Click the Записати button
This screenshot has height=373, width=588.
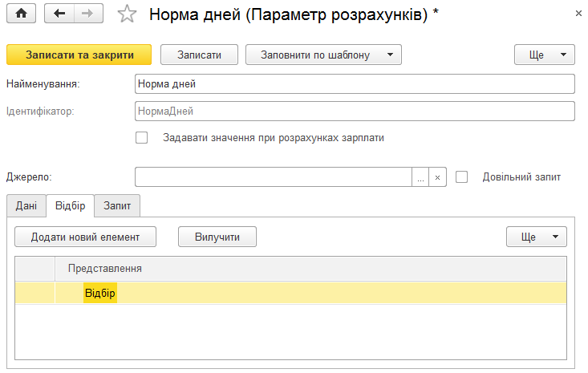coord(199,55)
